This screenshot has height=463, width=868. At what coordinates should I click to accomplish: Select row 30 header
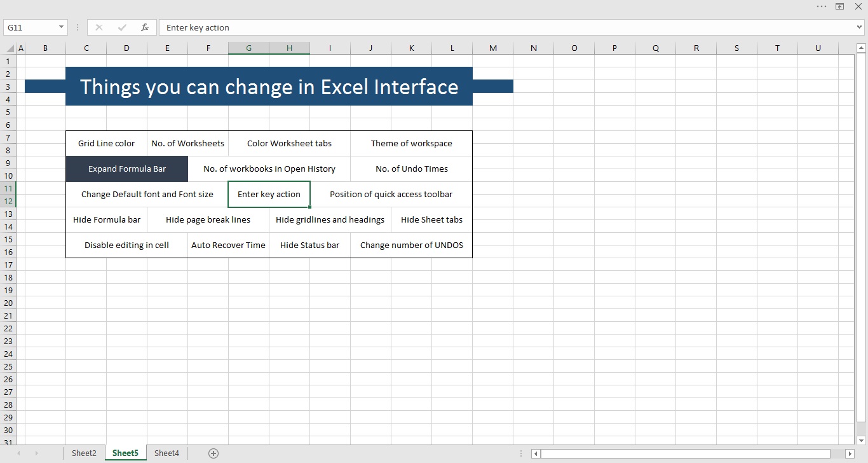pyautogui.click(x=8, y=430)
